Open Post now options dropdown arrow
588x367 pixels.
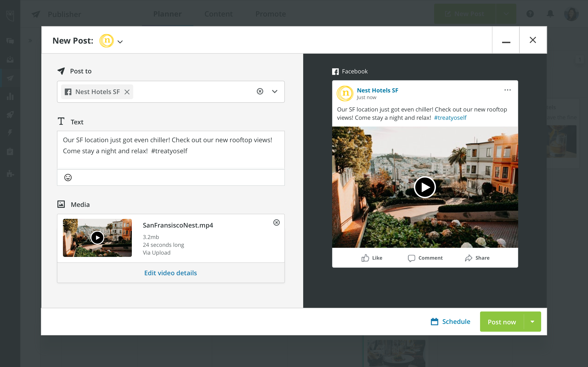pos(532,322)
